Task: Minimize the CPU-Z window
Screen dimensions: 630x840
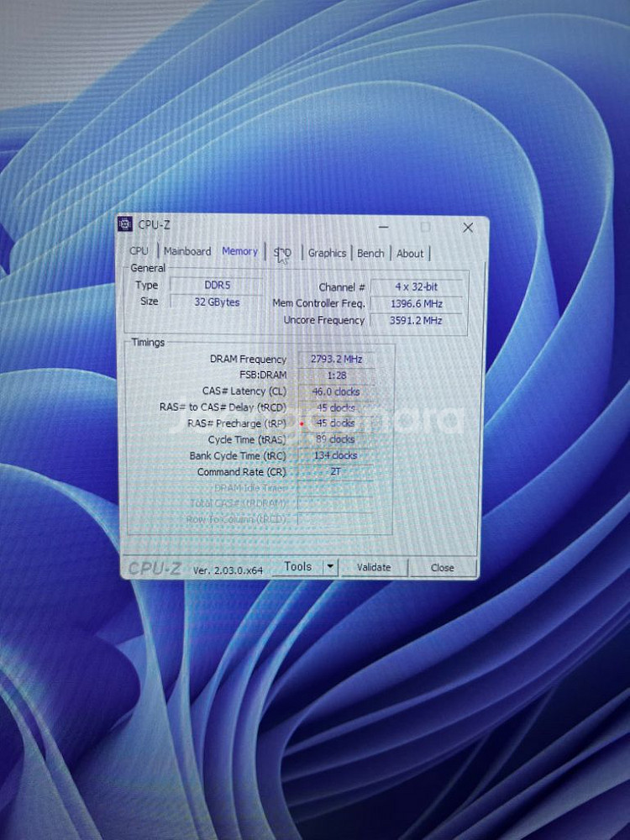Action: click(384, 227)
